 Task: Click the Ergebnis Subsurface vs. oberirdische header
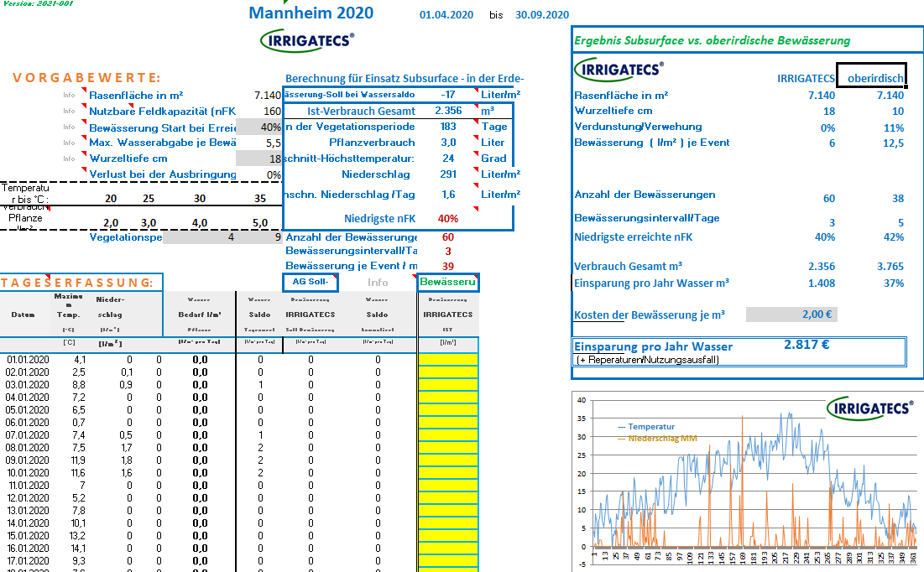(x=712, y=40)
